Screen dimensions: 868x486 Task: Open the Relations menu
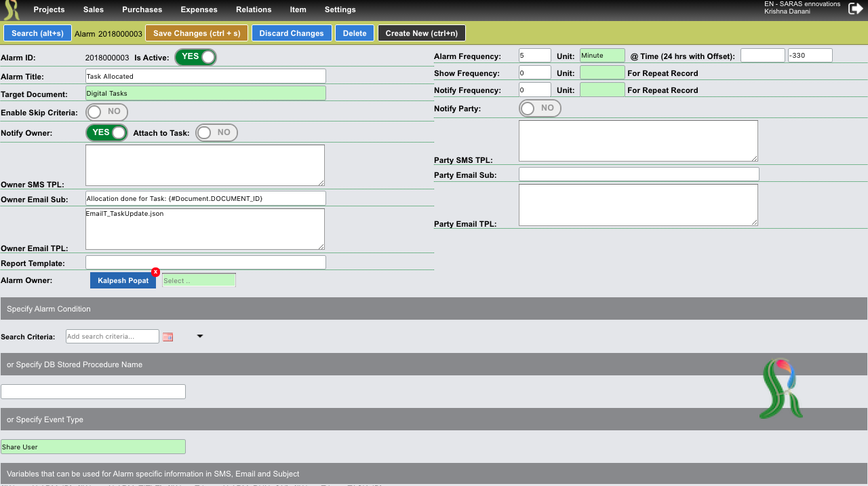click(x=254, y=10)
